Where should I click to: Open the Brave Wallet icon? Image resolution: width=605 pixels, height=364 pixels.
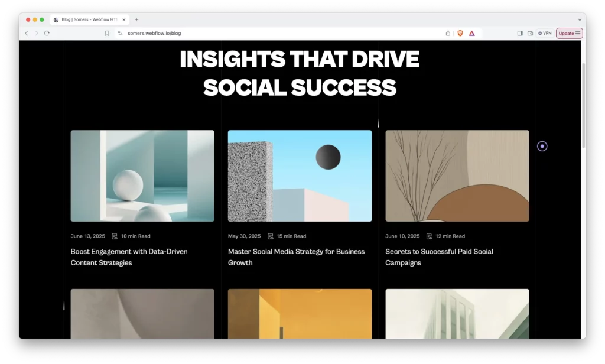point(530,33)
